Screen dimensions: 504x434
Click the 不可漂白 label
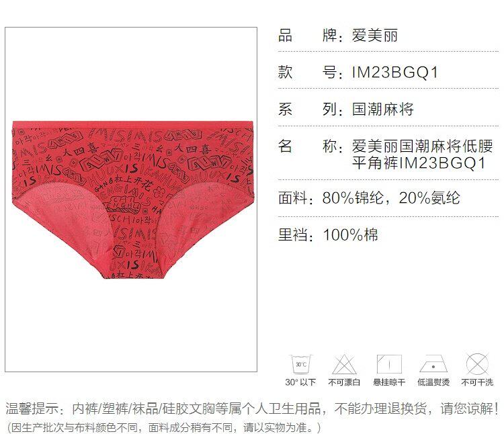344,382
